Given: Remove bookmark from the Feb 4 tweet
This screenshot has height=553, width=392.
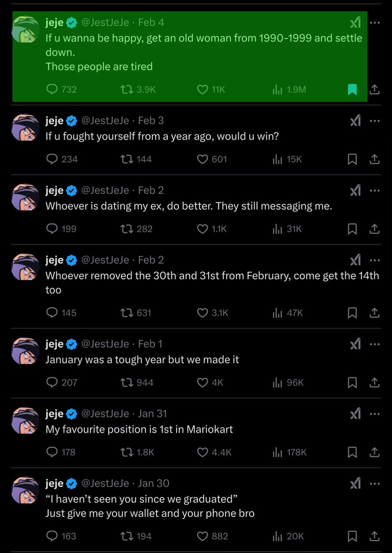Looking at the screenshot, I should click(x=352, y=89).
